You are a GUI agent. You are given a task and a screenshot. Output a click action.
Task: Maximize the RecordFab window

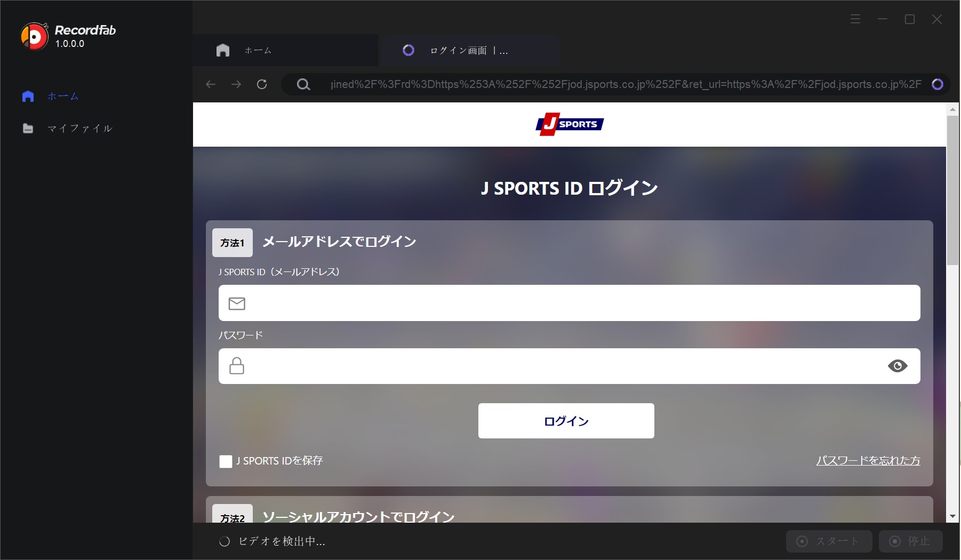910,19
